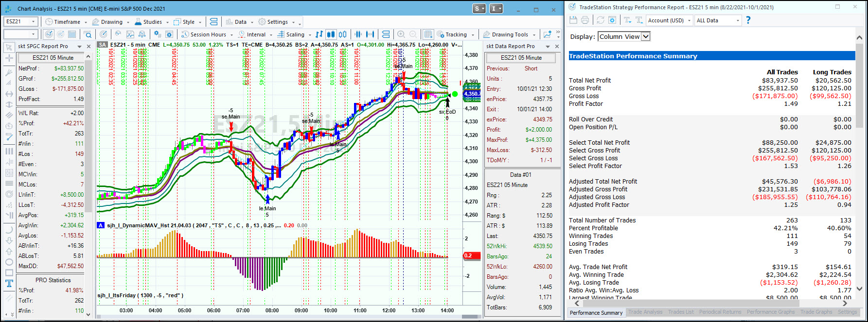Select the ellipse drawing tool
This screenshot has width=868, height=322.
pos(9,262)
